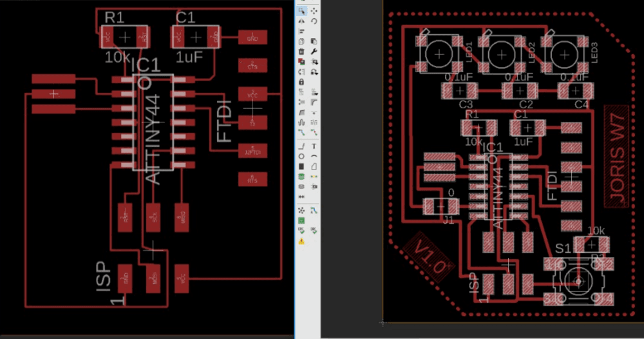644x339 pixels.
Task: Select the Text tool
Action: click(314, 146)
